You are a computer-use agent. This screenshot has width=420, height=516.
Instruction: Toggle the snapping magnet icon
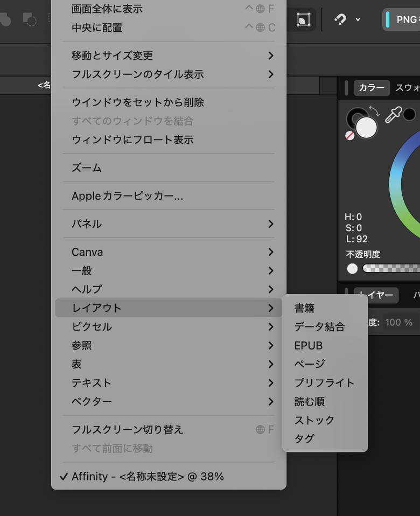tap(340, 19)
